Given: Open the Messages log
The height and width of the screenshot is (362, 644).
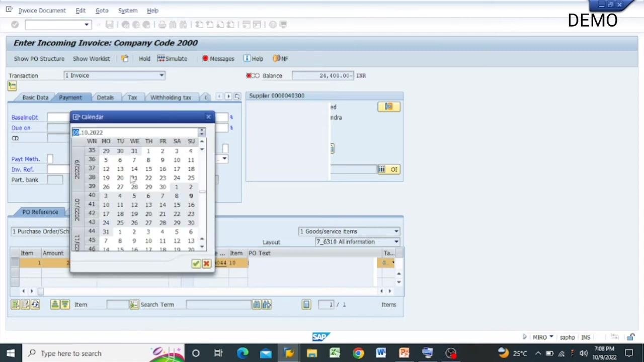Looking at the screenshot, I should 218,59.
